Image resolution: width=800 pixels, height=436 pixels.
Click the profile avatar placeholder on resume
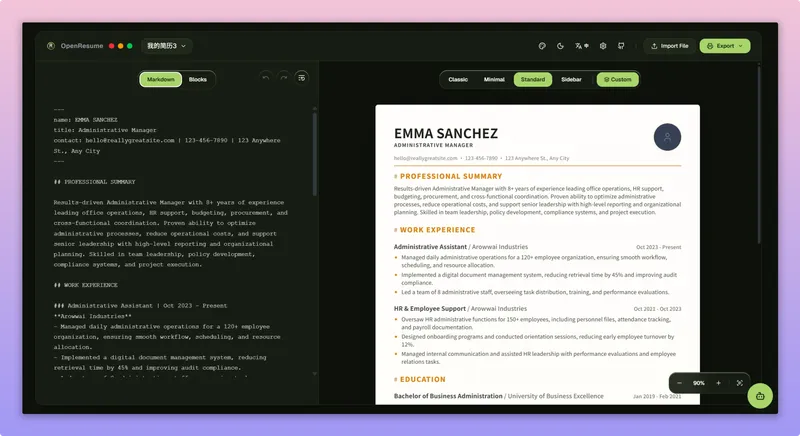pos(667,137)
